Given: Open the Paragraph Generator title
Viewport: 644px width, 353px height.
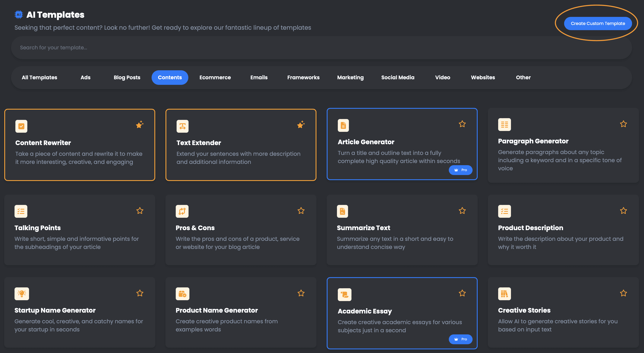Looking at the screenshot, I should 533,141.
